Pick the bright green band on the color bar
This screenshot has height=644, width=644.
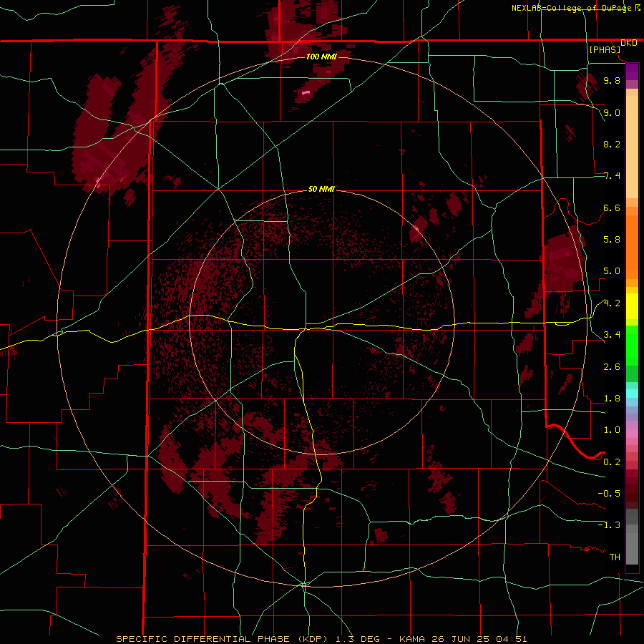632,345
